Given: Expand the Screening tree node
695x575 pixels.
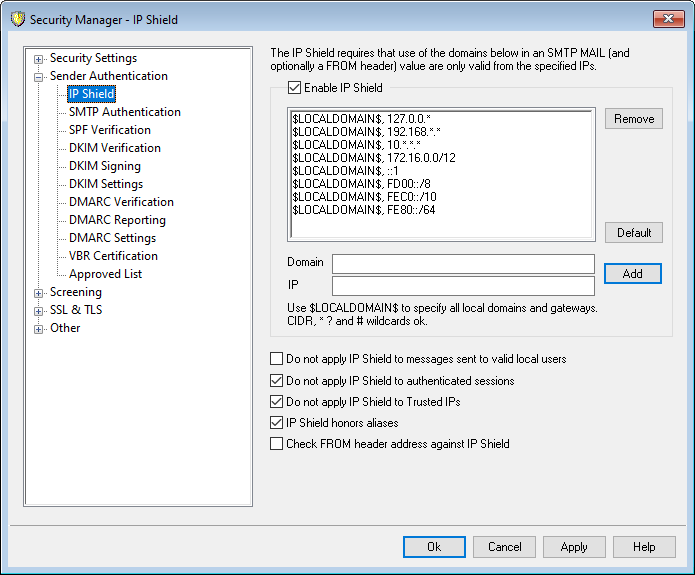Looking at the screenshot, I should tap(39, 293).
